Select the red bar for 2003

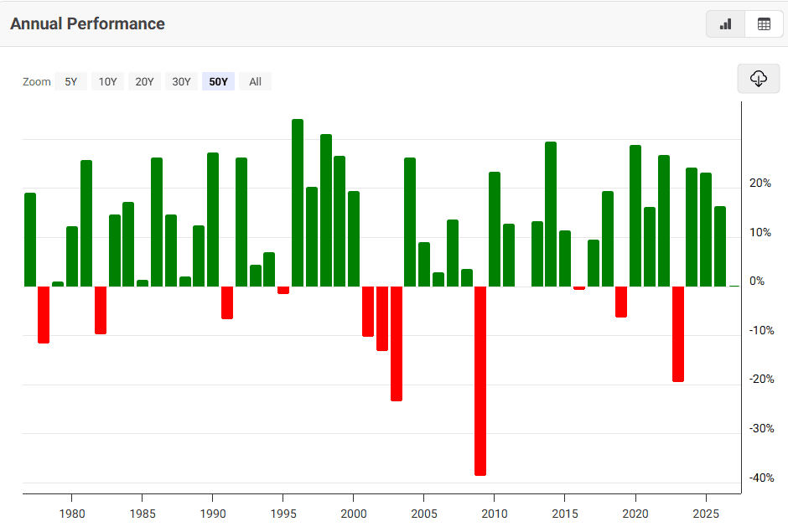[397, 343]
